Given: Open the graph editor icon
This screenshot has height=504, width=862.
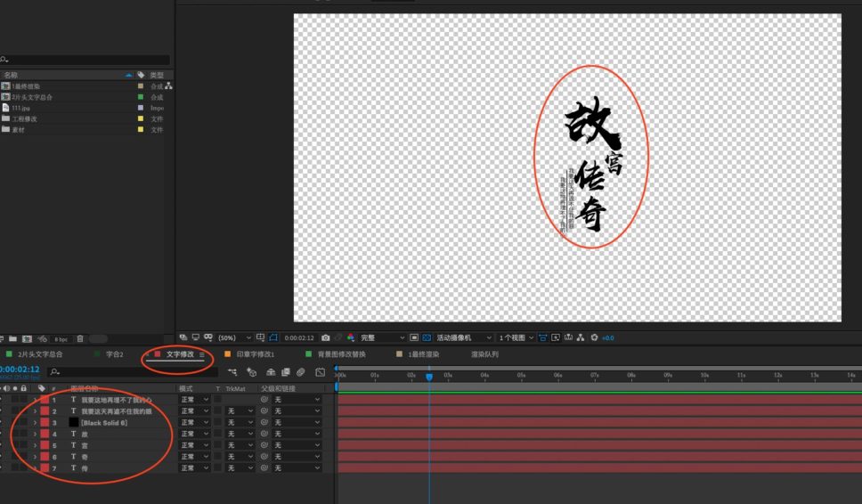Looking at the screenshot, I should pyautogui.click(x=320, y=372).
